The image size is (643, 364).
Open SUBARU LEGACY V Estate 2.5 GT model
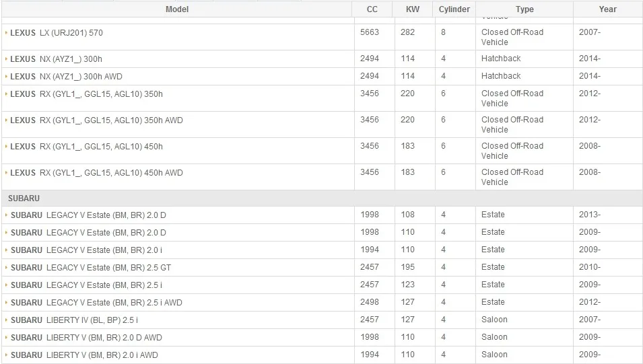[91, 268]
